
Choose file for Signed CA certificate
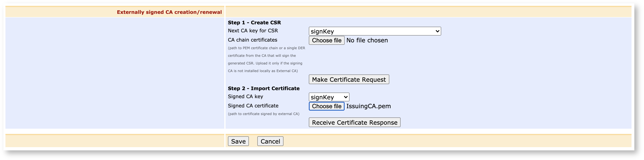326,106
